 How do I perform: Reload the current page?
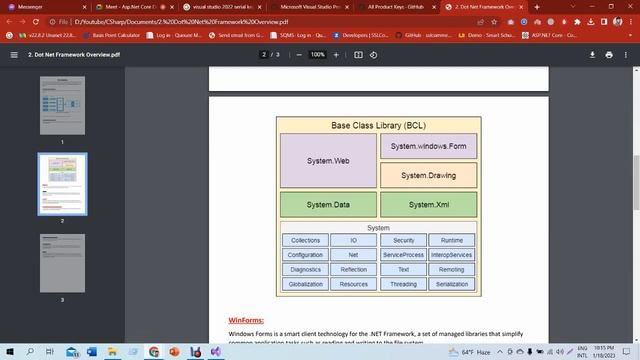point(36,22)
